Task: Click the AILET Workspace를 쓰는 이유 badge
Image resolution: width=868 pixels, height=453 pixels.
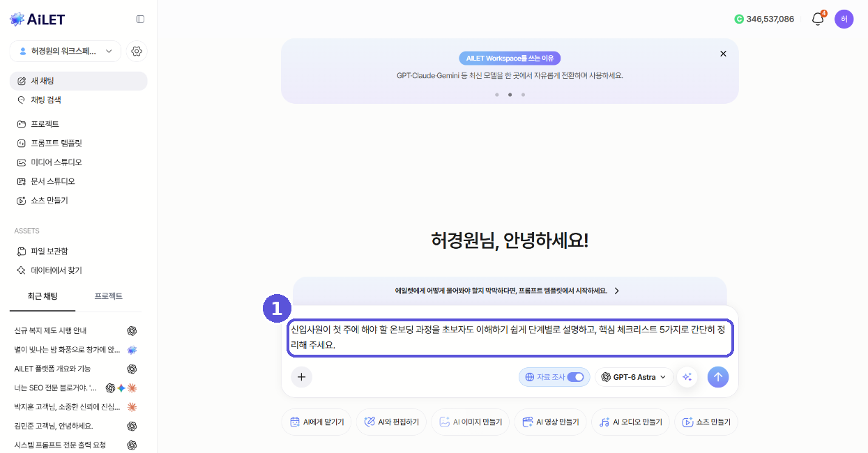Action: point(510,59)
